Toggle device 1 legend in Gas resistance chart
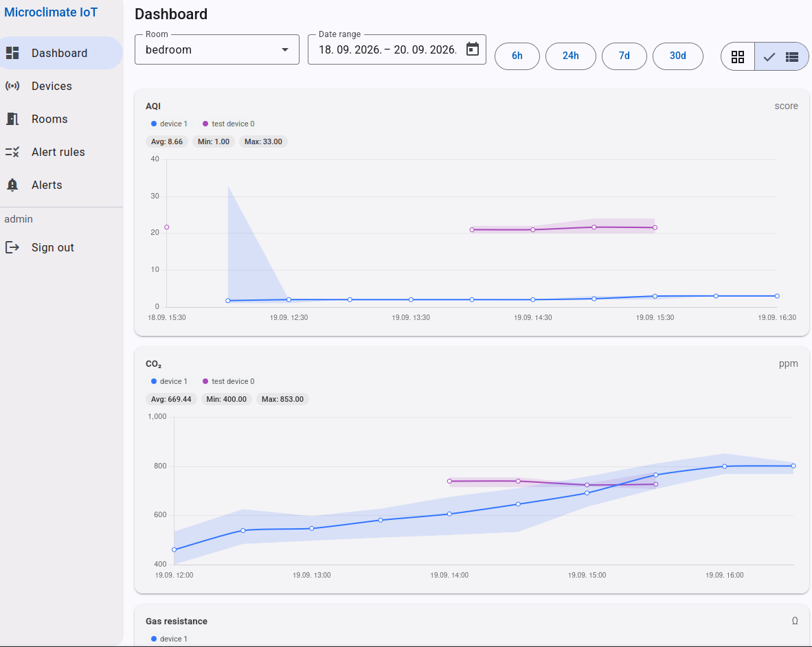 click(170, 639)
